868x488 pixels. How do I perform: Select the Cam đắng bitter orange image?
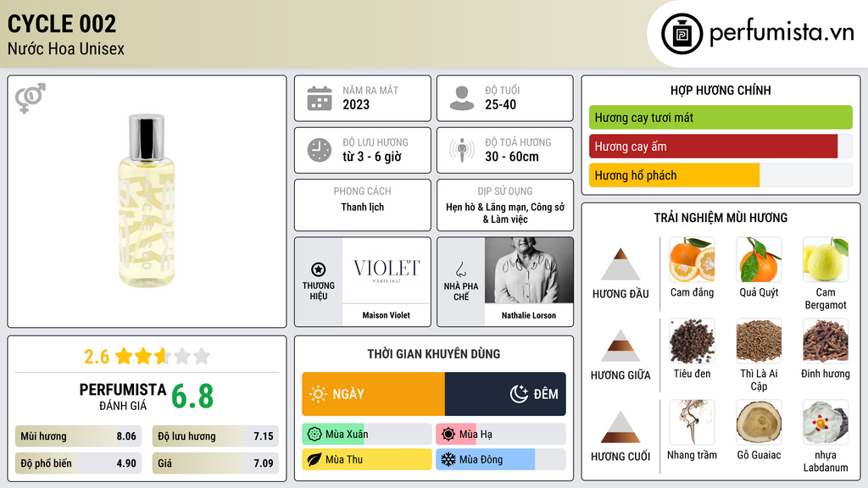pos(692,260)
